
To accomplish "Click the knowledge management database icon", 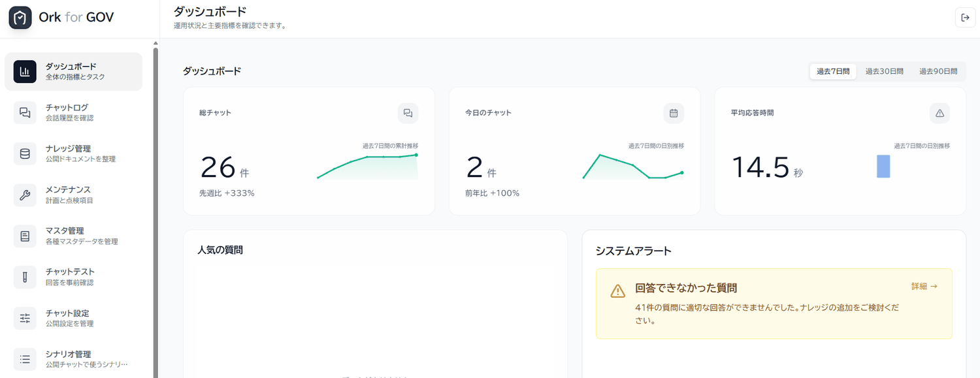I will pos(25,154).
